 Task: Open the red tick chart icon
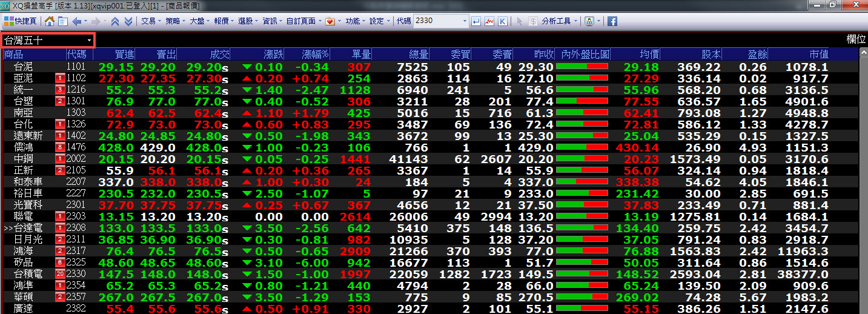coord(489,21)
